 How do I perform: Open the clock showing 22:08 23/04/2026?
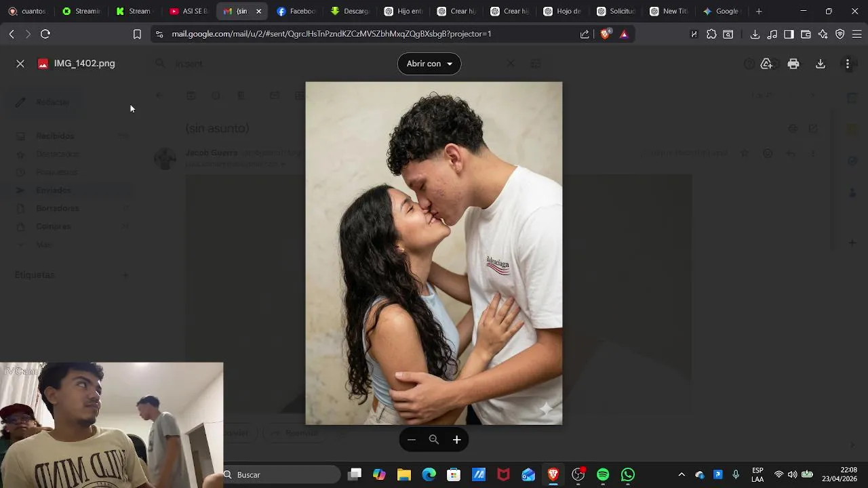coord(840,474)
